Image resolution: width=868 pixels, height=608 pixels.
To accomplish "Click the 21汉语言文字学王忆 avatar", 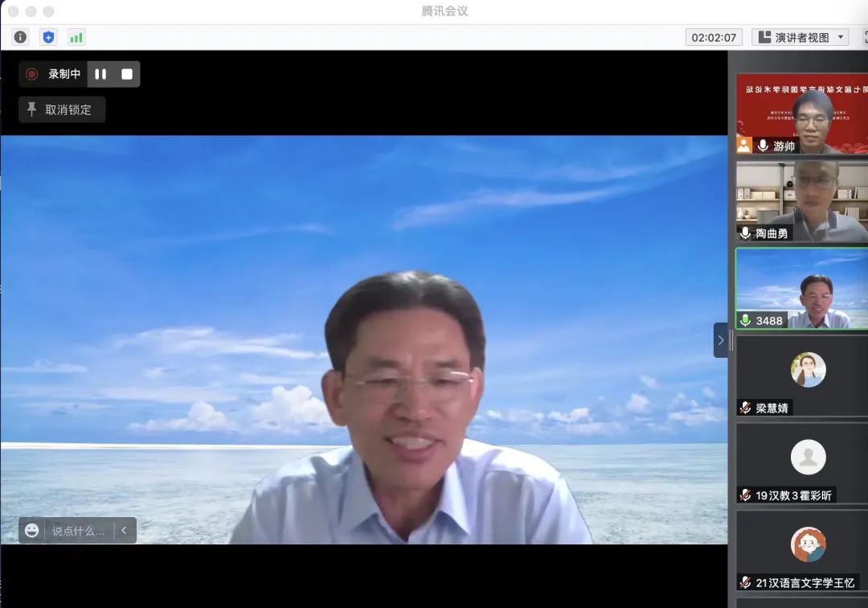I will point(808,544).
